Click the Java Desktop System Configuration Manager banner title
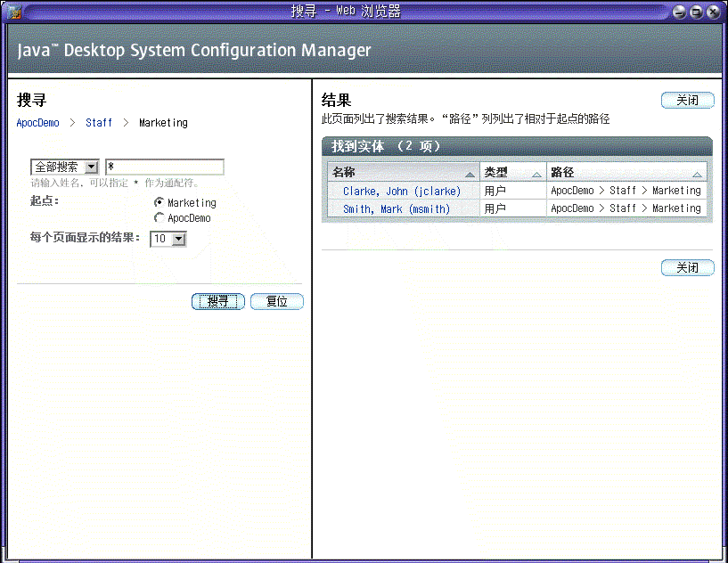 pos(194,51)
